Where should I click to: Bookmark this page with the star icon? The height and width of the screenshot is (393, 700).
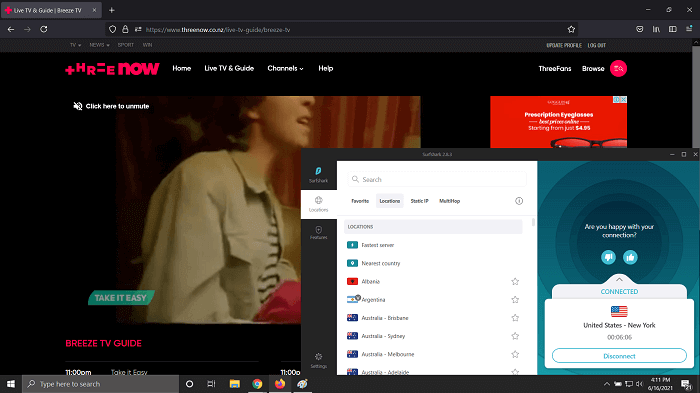pyautogui.click(x=571, y=29)
